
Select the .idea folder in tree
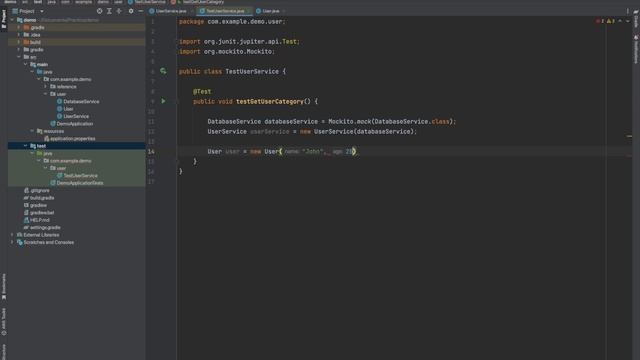[35, 35]
